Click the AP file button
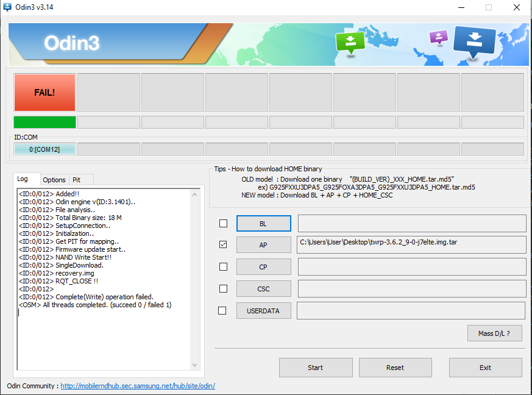This screenshot has height=395, width=532. click(264, 244)
